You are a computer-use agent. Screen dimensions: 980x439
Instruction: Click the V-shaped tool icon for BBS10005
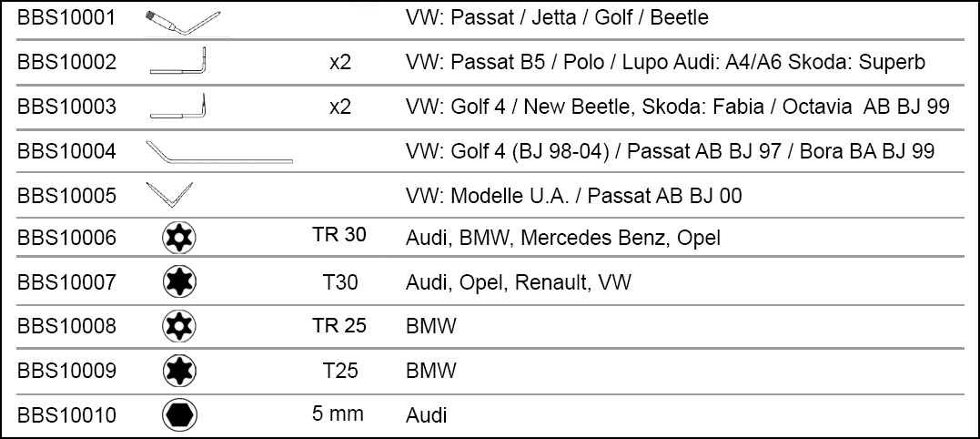[x=170, y=194]
